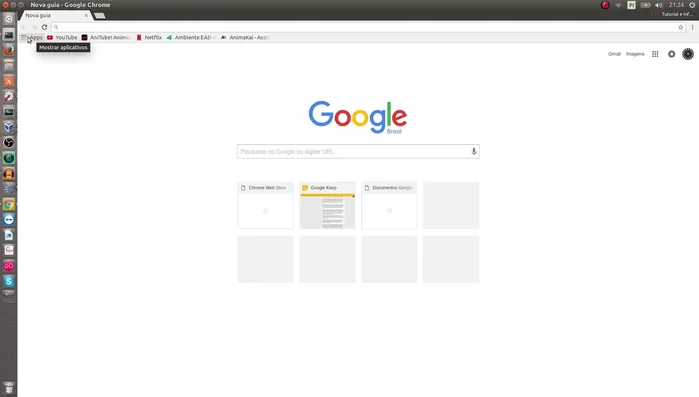Start voice search with microphone icon
Screen dimensions: 699x397
point(473,151)
